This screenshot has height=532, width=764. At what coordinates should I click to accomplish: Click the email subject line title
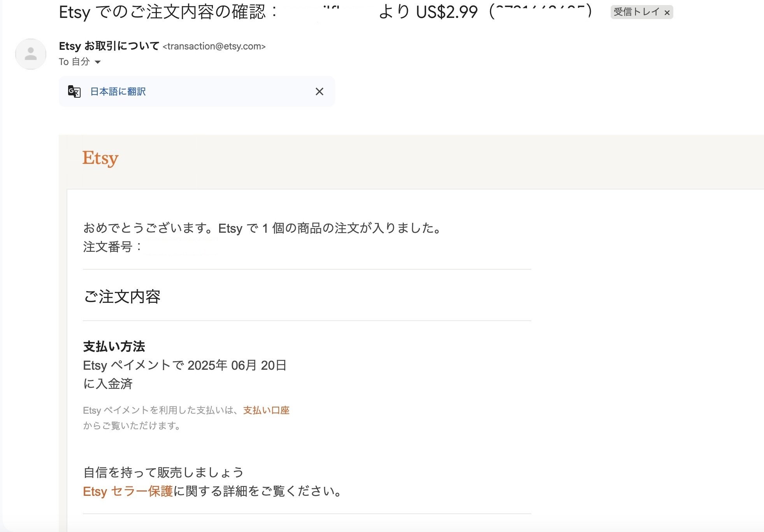click(x=167, y=12)
